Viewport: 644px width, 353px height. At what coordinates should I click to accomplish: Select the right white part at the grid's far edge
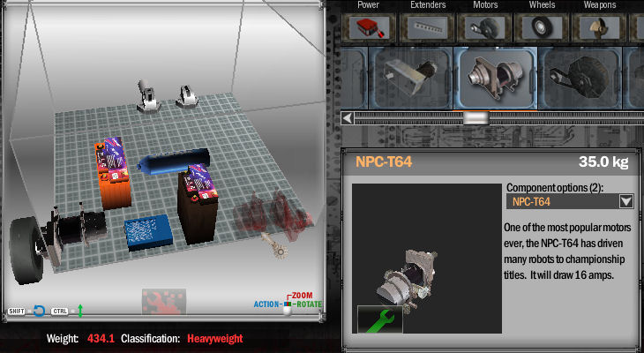coord(187,97)
